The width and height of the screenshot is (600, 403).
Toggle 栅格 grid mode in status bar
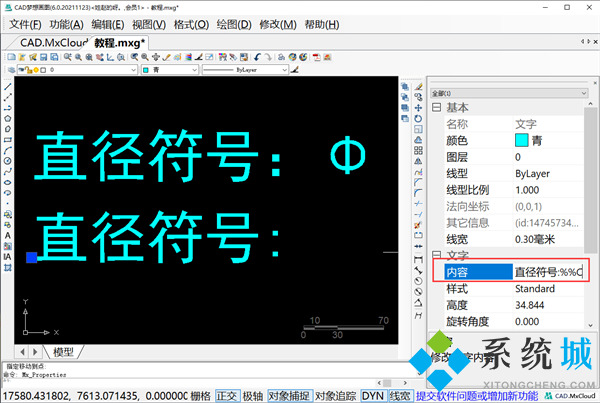pos(200,396)
